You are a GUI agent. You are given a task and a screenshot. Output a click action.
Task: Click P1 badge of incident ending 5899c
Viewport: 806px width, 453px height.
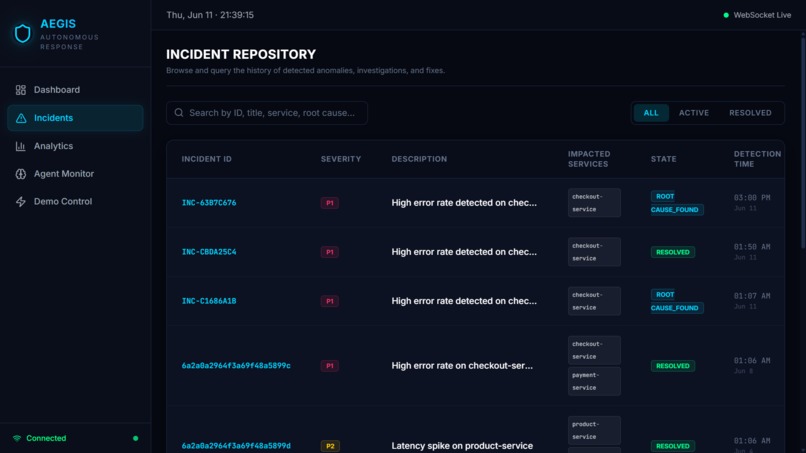[329, 366]
